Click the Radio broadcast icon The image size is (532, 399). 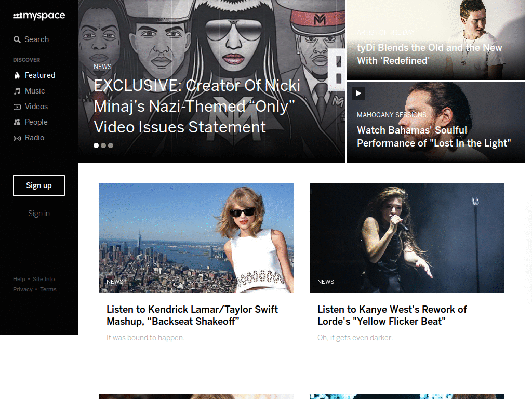point(17,138)
